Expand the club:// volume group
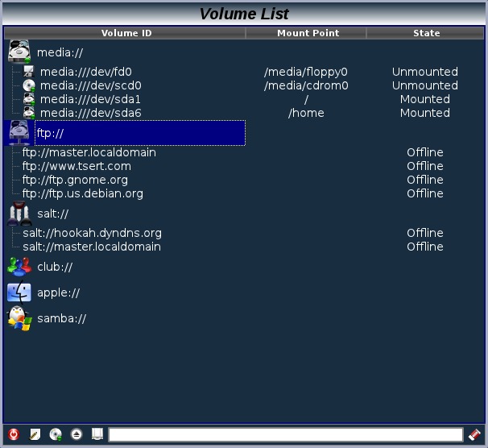 (x=19, y=267)
